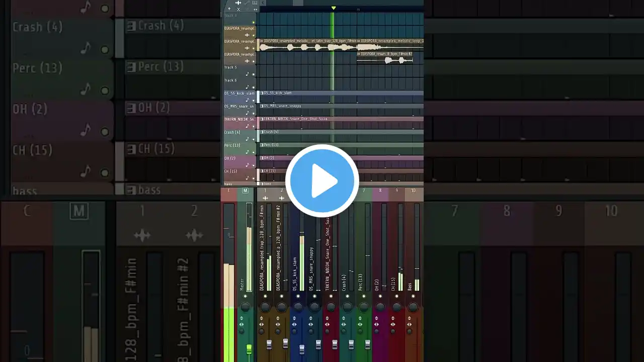
Task: Swap stereo channels on OH (2) mixer track
Action: (376, 325)
